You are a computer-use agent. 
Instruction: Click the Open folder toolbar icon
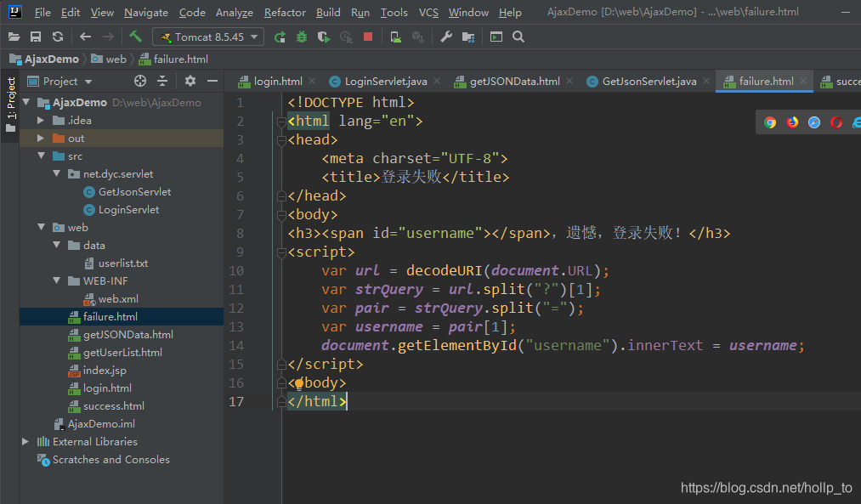point(14,37)
